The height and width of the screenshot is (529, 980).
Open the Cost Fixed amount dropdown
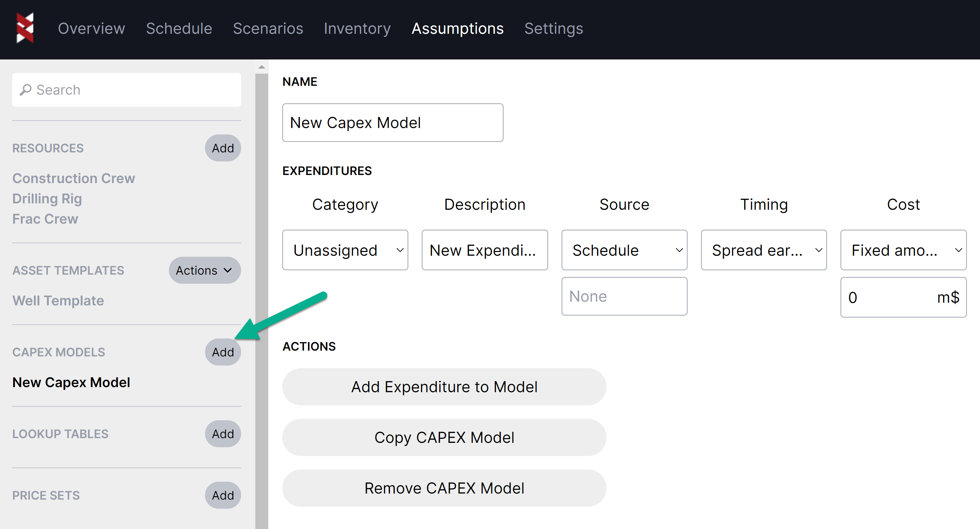903,250
